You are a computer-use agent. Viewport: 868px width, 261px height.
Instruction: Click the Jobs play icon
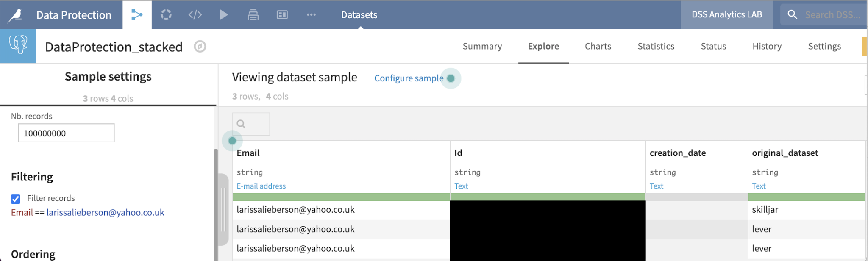[x=224, y=15]
